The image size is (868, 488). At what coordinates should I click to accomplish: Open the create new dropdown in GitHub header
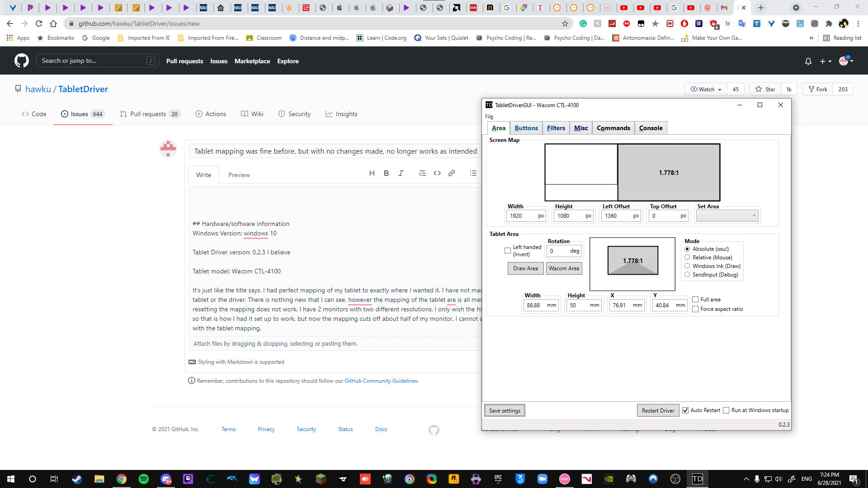click(x=825, y=61)
